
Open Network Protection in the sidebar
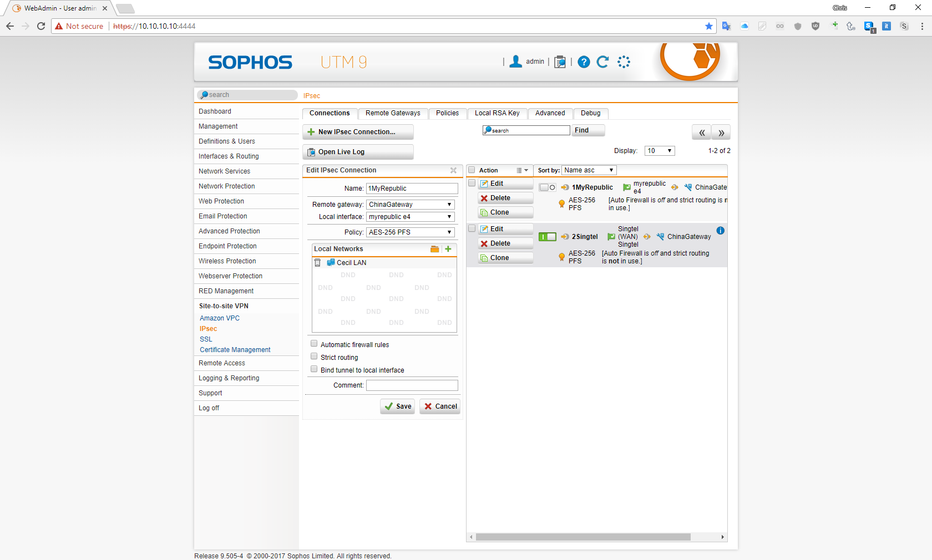pyautogui.click(x=227, y=186)
